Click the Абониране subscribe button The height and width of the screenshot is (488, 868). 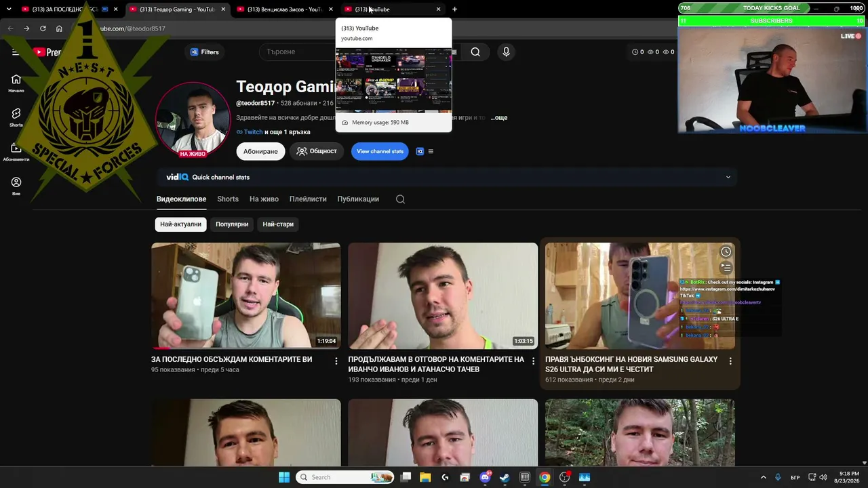[x=260, y=151]
